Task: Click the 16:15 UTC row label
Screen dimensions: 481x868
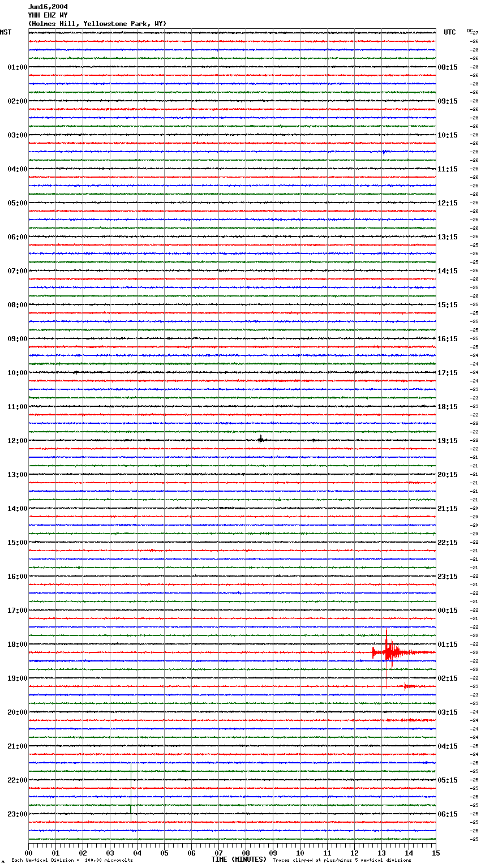Action: click(x=448, y=339)
